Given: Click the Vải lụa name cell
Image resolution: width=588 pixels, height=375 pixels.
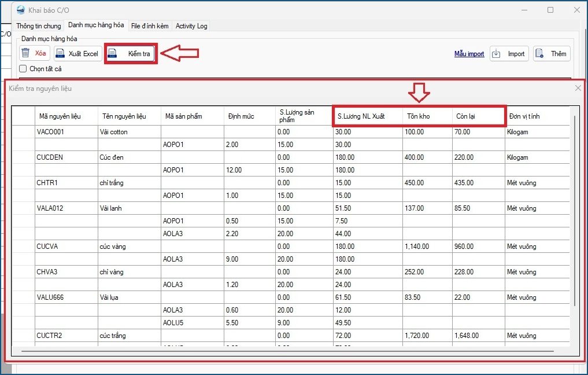Looking at the screenshot, I should pos(129,297).
